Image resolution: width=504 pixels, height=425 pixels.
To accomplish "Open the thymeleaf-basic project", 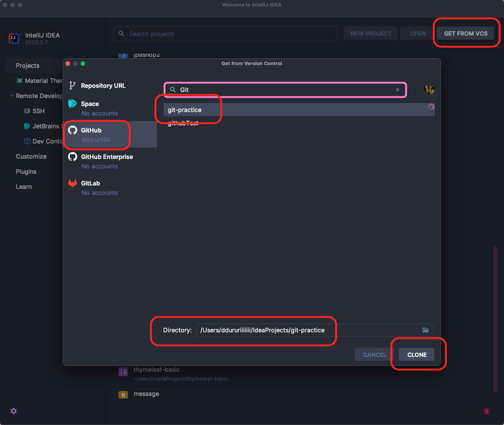I will [x=181, y=374].
